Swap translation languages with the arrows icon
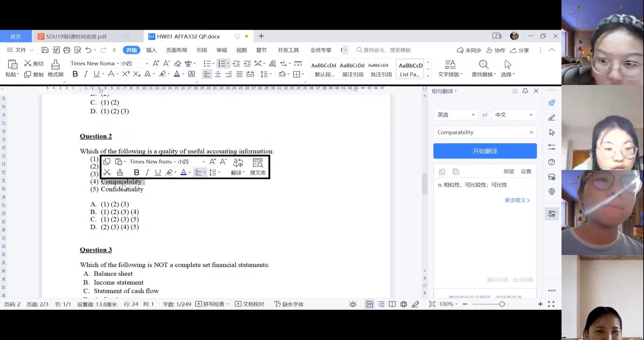 pos(485,115)
